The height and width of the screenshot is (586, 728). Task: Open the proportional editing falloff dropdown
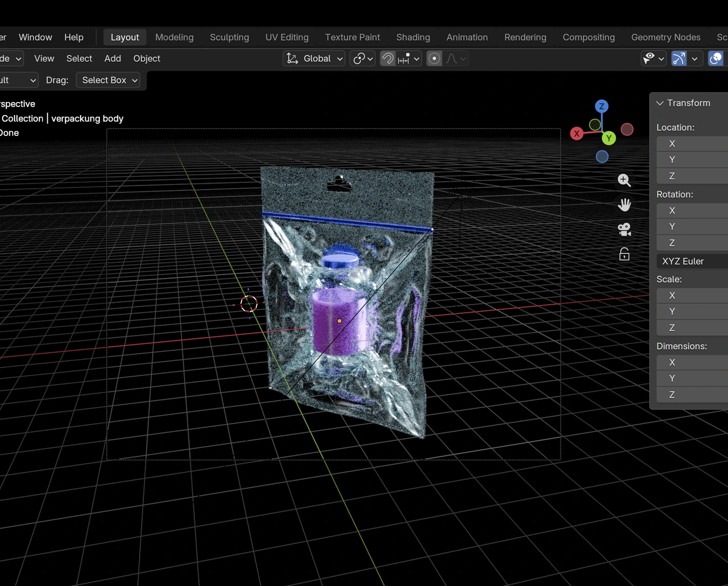[455, 59]
